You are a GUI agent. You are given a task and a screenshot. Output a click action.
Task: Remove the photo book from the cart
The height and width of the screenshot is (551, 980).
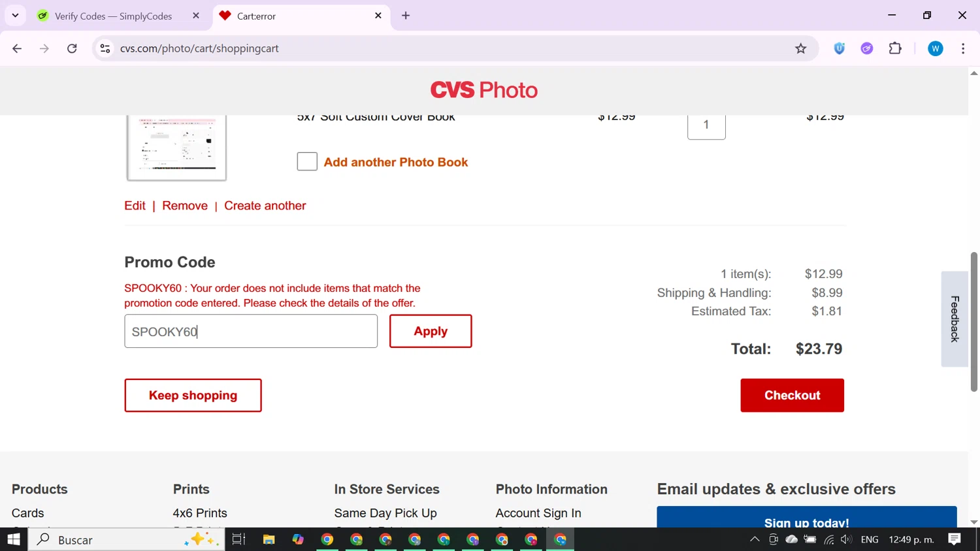[x=185, y=206]
